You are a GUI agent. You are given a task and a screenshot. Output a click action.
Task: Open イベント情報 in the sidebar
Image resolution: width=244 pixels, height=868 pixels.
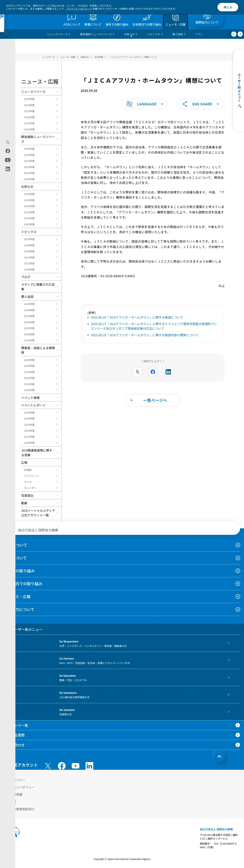41,398
